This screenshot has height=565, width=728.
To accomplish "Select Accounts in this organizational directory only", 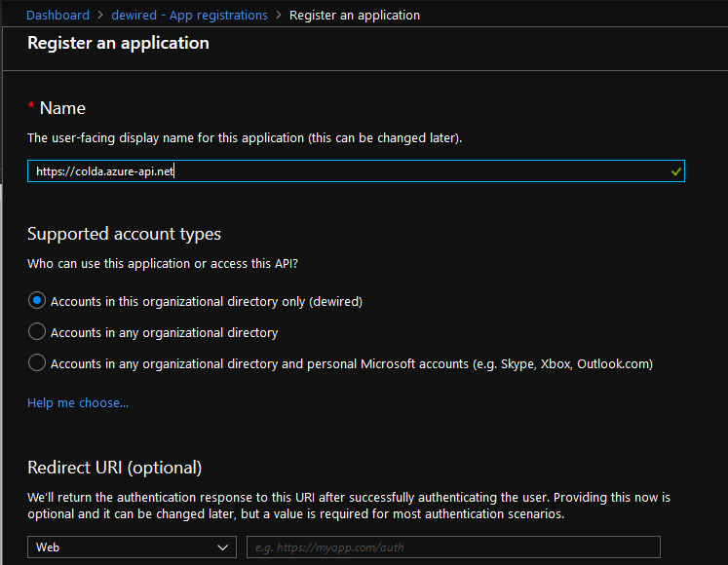I will point(37,301).
